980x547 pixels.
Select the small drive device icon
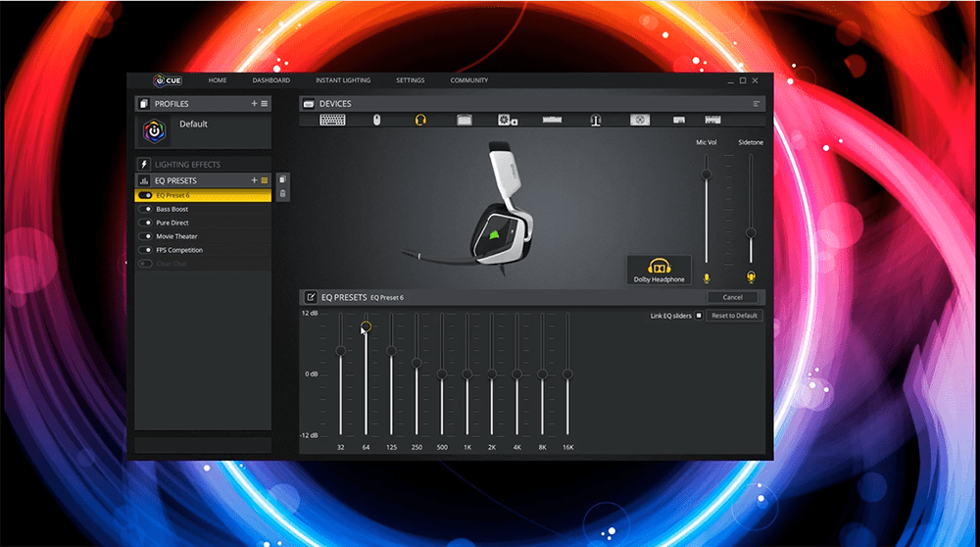(x=679, y=120)
